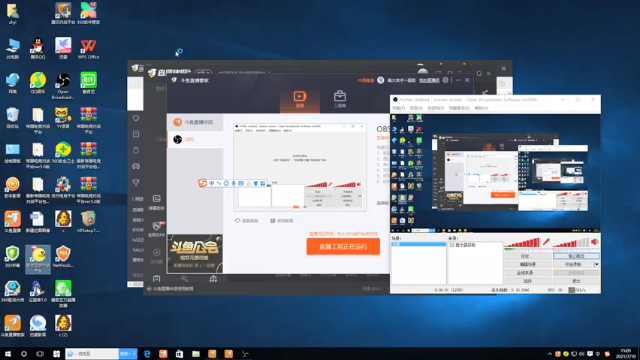
Task: Open the 斗鱼公会 banner thumbnail
Action: [195, 253]
